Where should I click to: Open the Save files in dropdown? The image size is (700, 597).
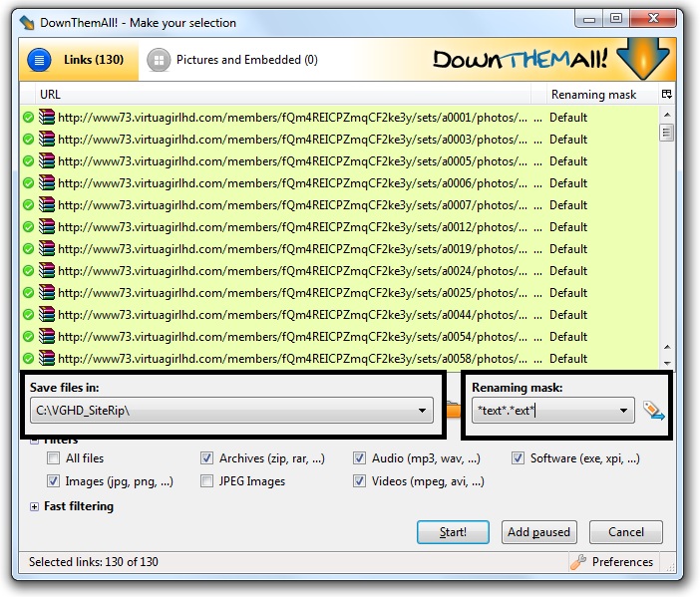[x=423, y=411]
